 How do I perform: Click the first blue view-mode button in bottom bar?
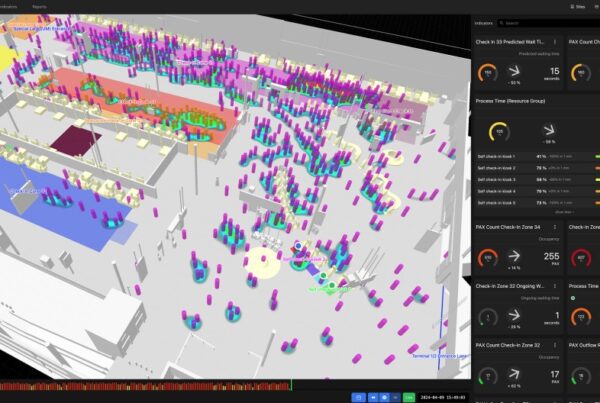point(358,397)
